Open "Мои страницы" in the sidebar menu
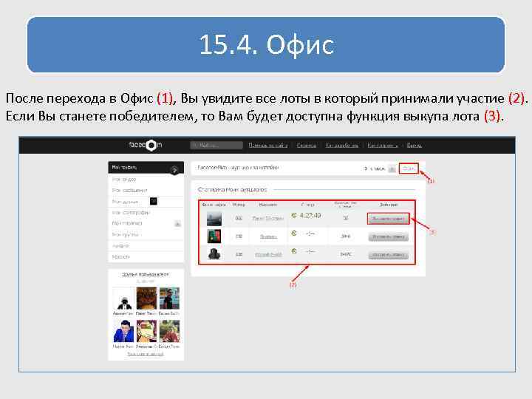Screen dimensions: 532x399 pos(127,223)
